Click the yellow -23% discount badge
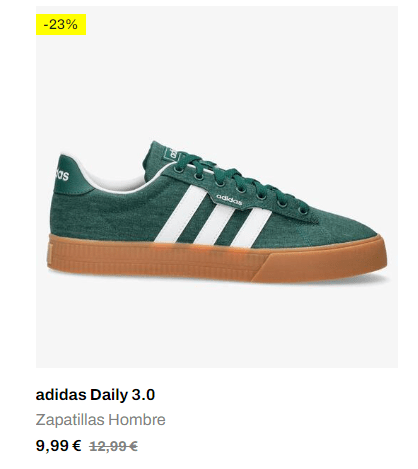This screenshot has width=418, height=469. [61, 24]
